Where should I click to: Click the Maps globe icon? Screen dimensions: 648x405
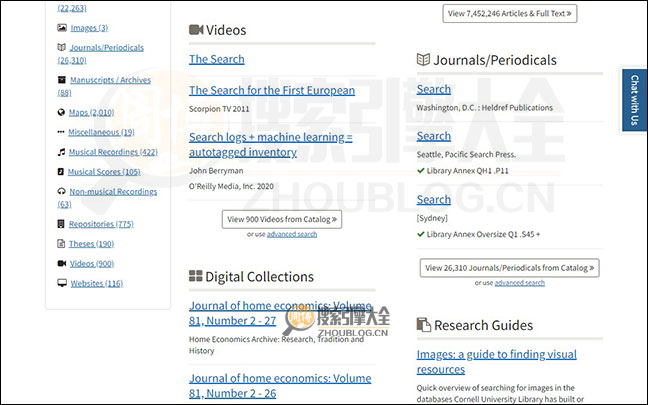(x=62, y=112)
